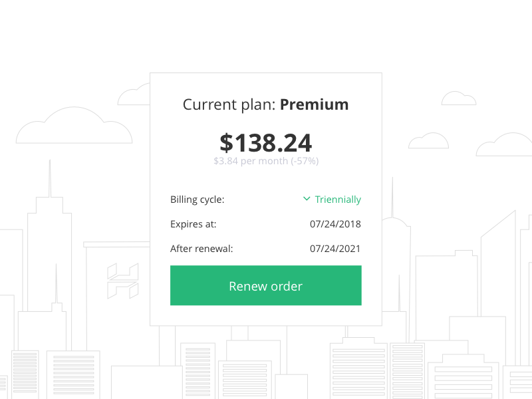This screenshot has width=532, height=399.
Task: Select the $138.24 price amount
Action: pyautogui.click(x=265, y=143)
